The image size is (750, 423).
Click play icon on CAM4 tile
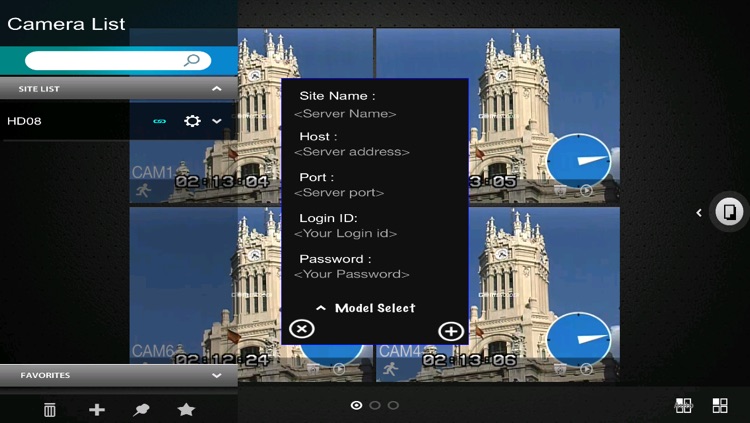tap(586, 369)
